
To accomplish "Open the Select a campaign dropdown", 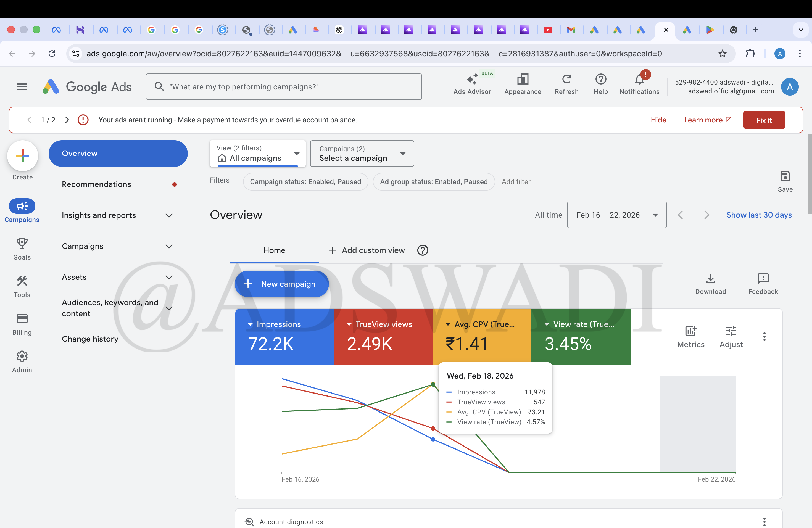I will (362, 154).
